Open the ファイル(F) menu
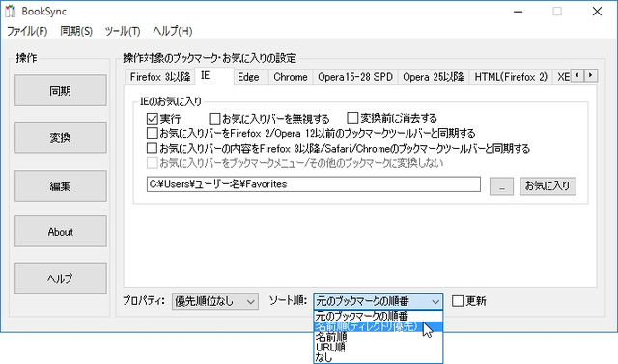The width and height of the screenshot is (618, 364). point(27,31)
